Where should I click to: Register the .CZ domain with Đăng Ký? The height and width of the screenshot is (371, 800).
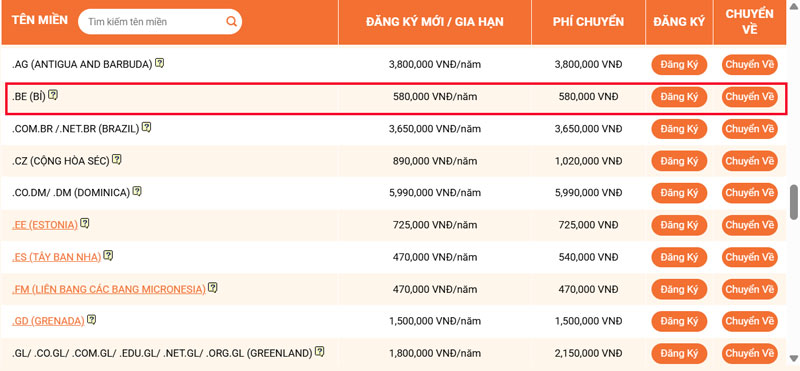[x=679, y=161]
